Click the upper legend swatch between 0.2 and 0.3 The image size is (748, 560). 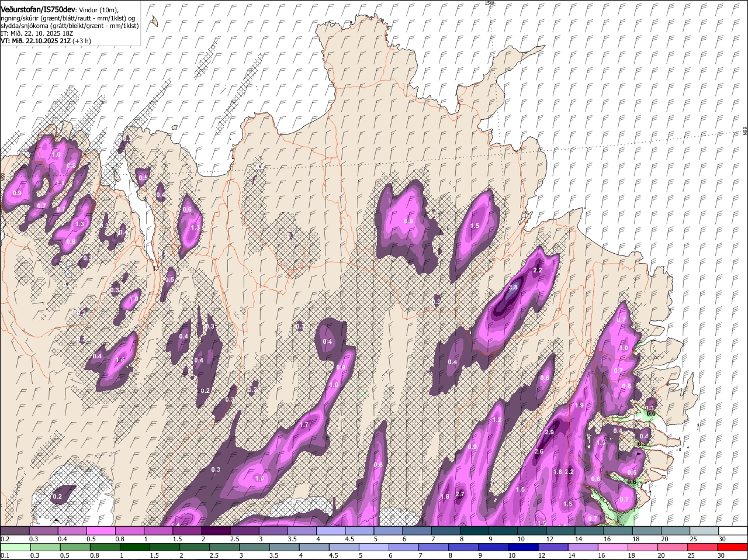[15, 530]
